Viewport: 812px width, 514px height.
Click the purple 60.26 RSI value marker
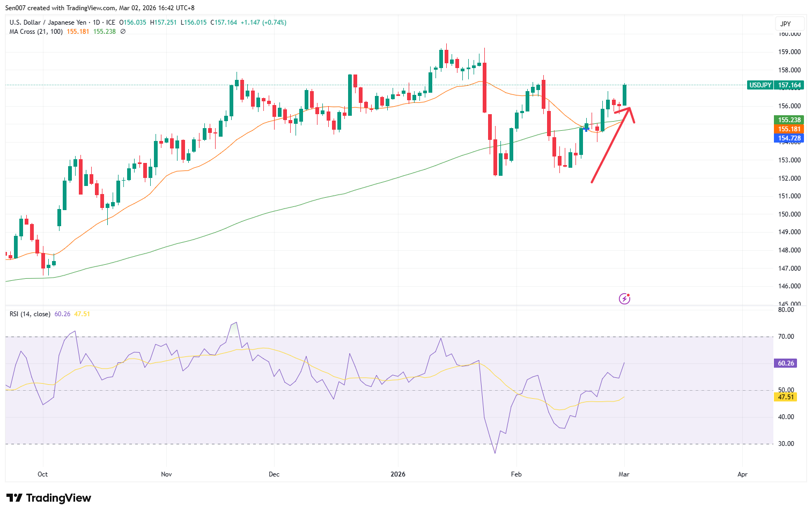(x=785, y=363)
